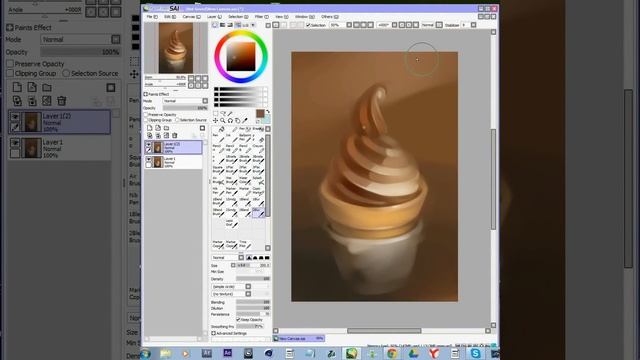Viewport: 640px width, 360px height.
Task: Select the lasso selection tool
Action: point(223,114)
